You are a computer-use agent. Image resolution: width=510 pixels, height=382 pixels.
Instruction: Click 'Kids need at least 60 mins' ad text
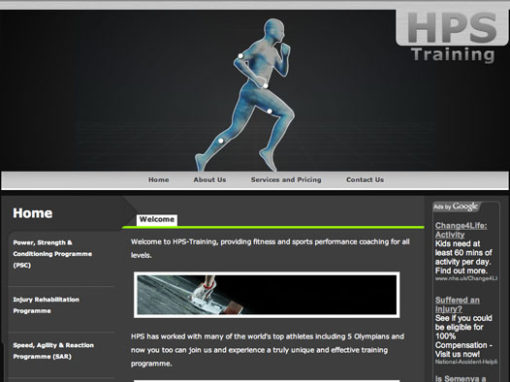click(463, 257)
